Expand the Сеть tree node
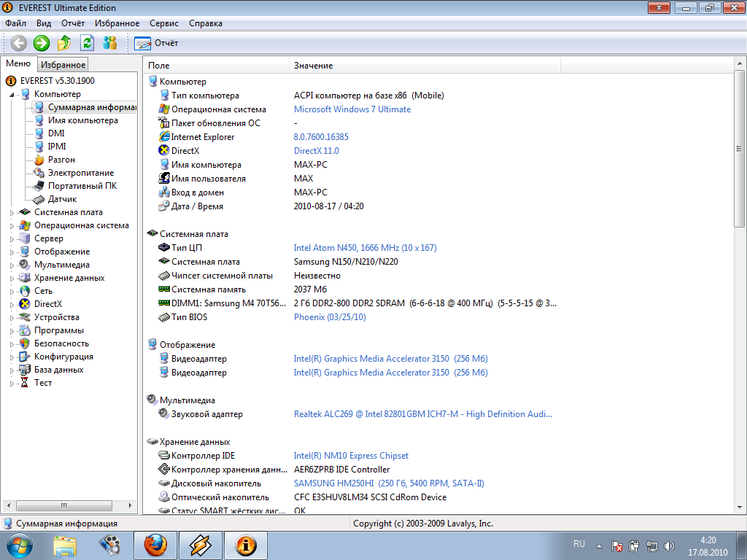 12,291
